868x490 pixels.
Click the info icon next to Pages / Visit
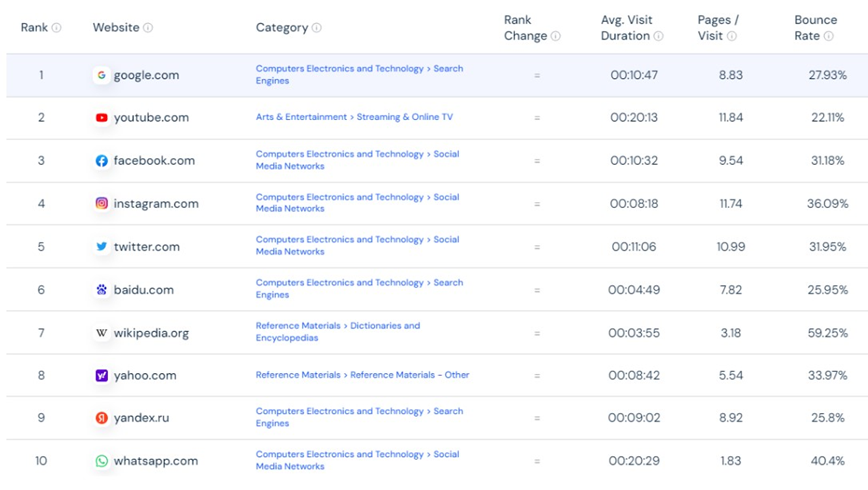coord(732,36)
